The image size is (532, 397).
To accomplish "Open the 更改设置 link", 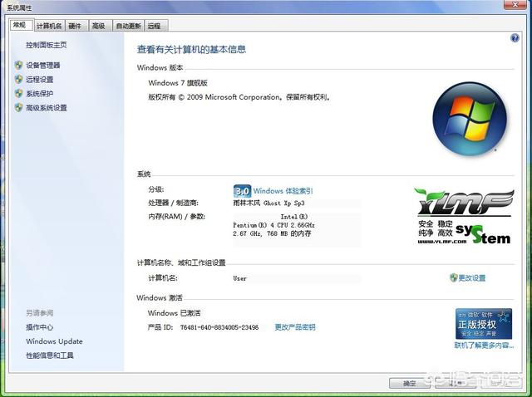I will pyautogui.click(x=472, y=278).
